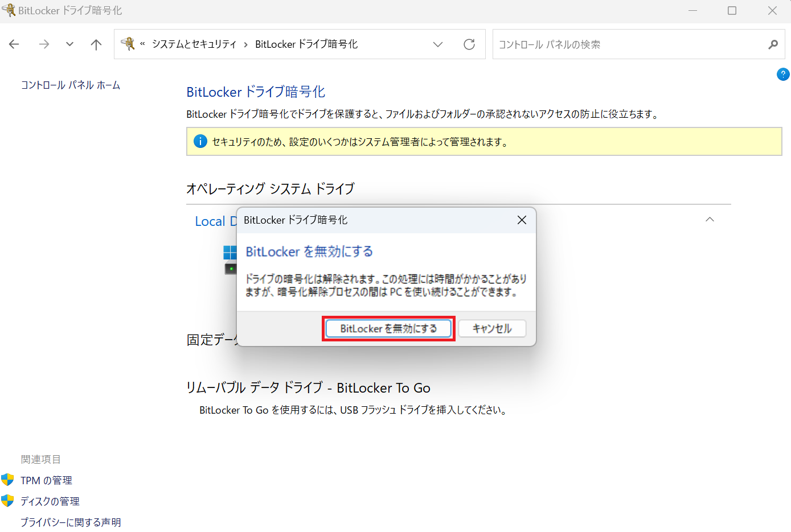The width and height of the screenshot is (791, 532).
Task: Click the システムとセキュリティ breadcrumb
Action: [x=194, y=44]
